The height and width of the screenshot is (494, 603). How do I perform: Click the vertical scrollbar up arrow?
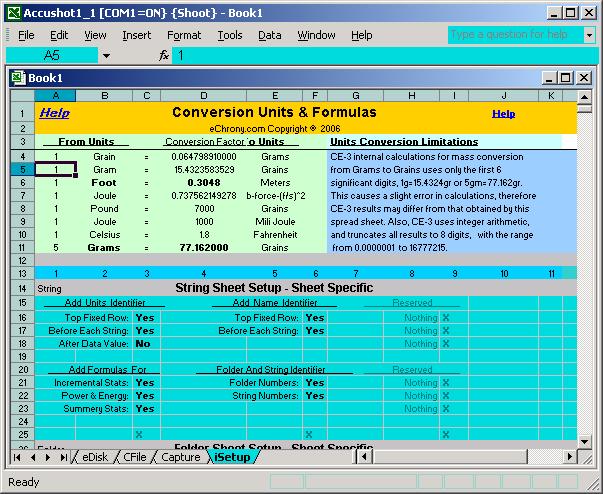584,97
